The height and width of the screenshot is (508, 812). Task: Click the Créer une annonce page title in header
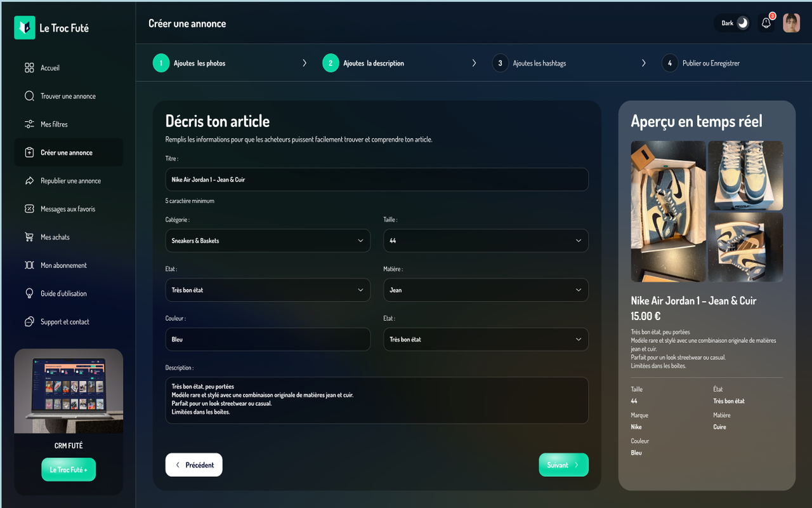pos(187,23)
